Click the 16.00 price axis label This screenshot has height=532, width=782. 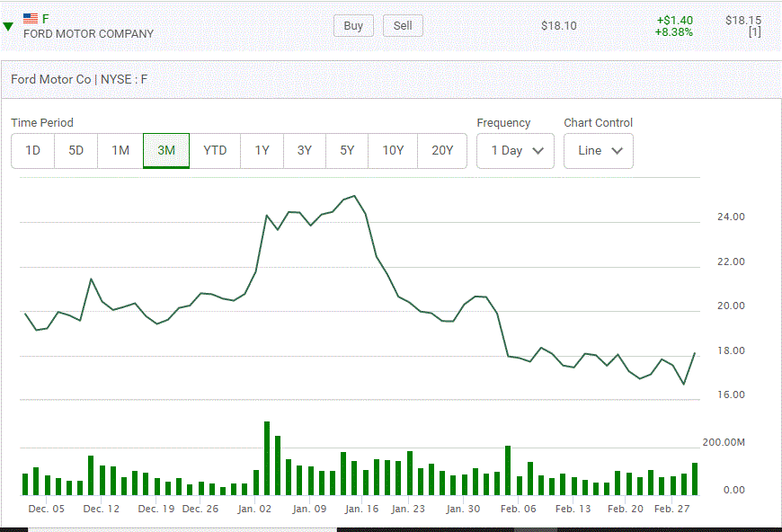tap(731, 395)
